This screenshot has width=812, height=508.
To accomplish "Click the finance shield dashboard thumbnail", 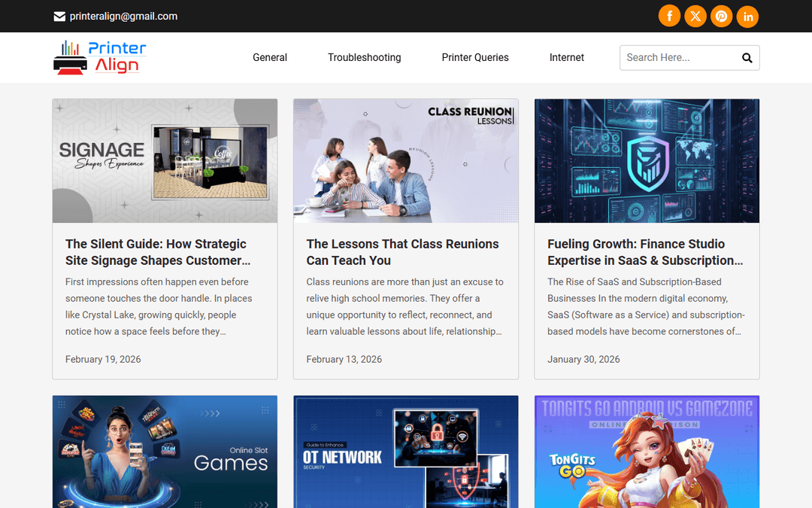I will tap(647, 161).
